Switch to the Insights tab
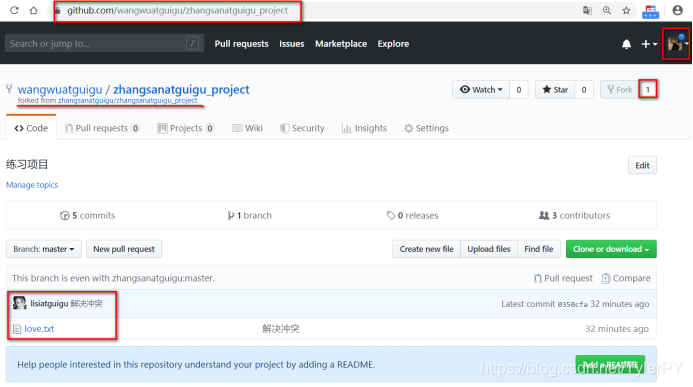The height and width of the screenshot is (387, 693). tap(364, 128)
